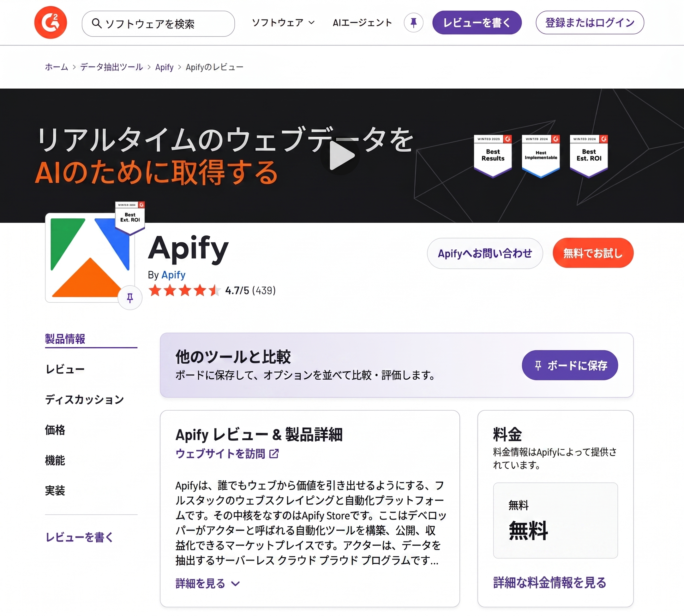The image size is (684, 616).
Task: Open vendor link By Apify
Action: pos(173,275)
